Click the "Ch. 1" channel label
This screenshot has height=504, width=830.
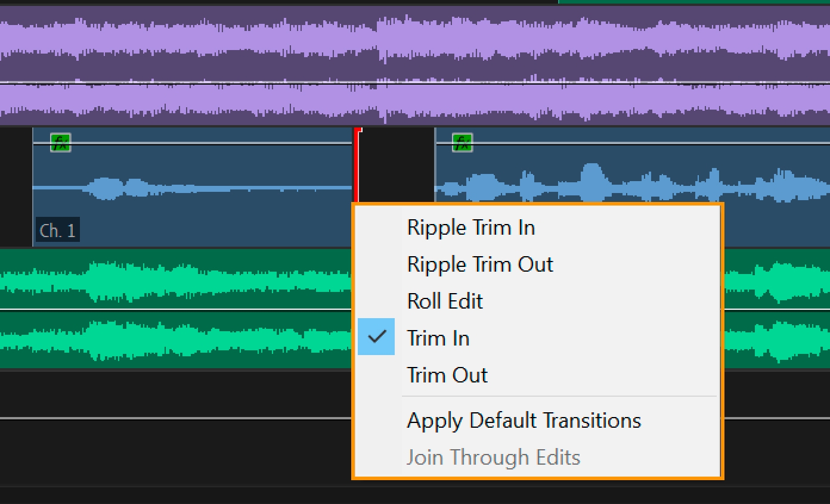(57, 230)
